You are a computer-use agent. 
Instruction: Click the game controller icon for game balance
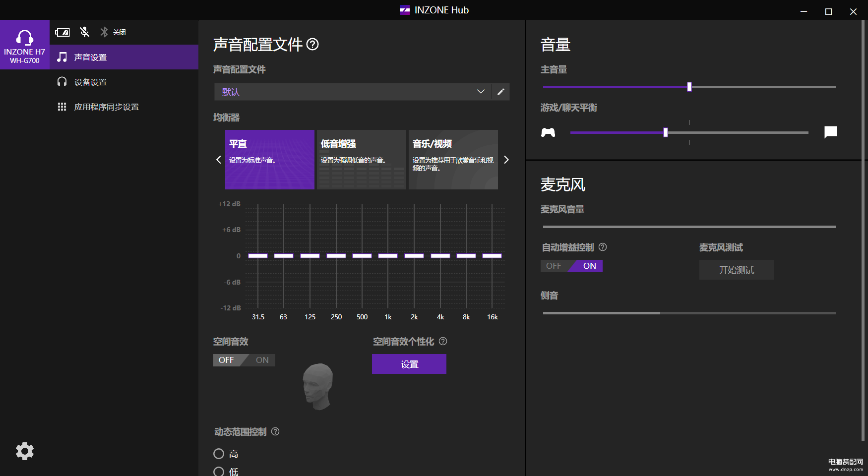pyautogui.click(x=548, y=132)
